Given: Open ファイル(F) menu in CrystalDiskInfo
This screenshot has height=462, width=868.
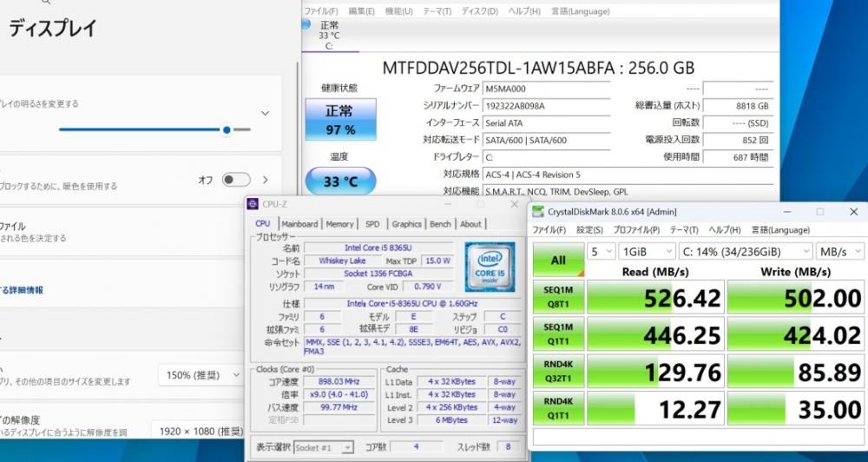Looking at the screenshot, I should point(321,11).
